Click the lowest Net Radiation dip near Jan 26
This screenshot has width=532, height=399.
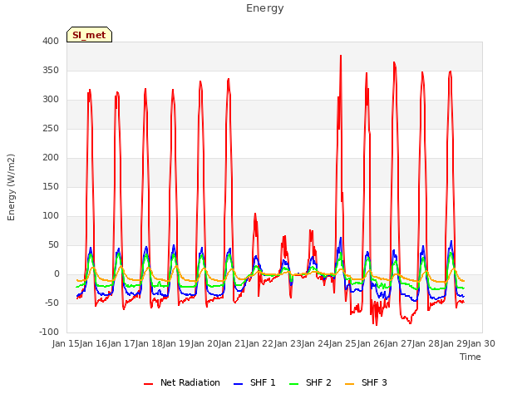[376, 325]
